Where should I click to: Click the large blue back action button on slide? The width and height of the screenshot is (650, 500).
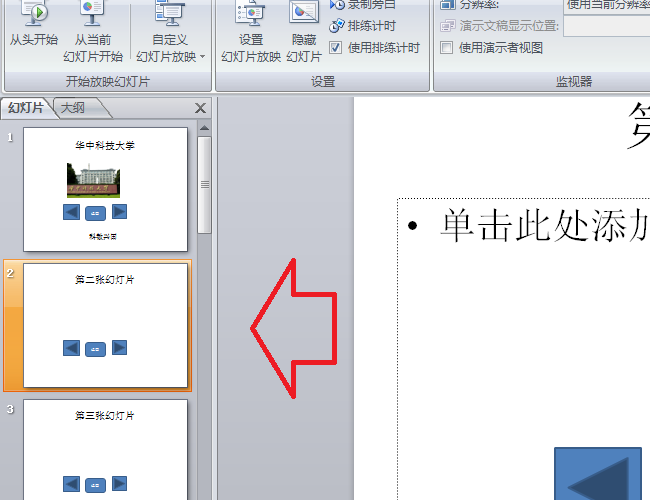[598, 473]
